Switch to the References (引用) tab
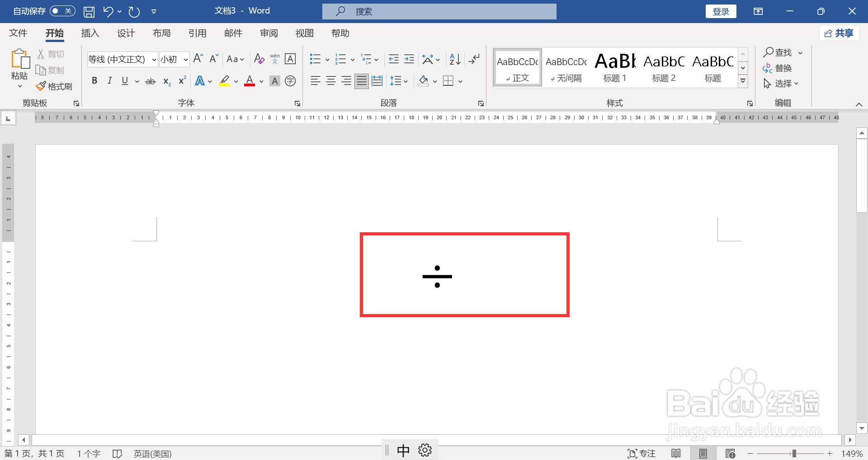 click(197, 33)
